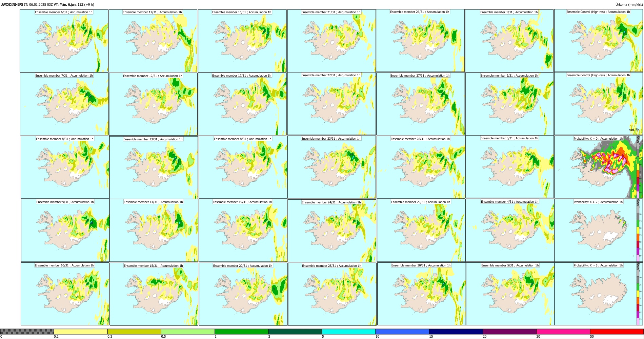This screenshot has width=644, height=339.
Task: Open the Ensemble member 12/31 map panel
Action: [x=153, y=104]
